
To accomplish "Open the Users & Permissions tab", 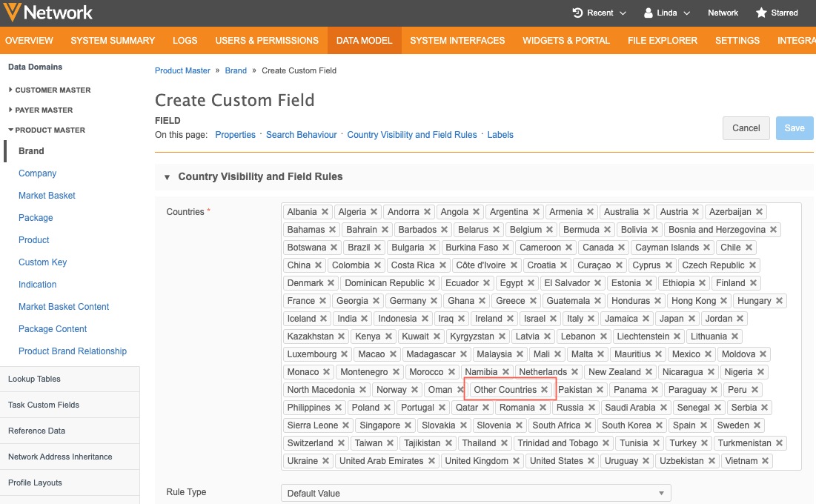I will [267, 41].
